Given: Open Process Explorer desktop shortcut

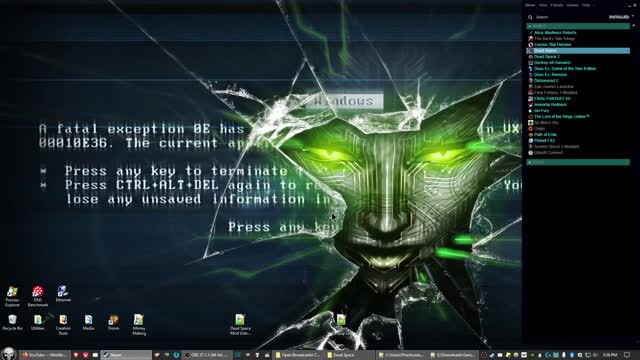Looking at the screenshot, I should (x=12, y=296).
